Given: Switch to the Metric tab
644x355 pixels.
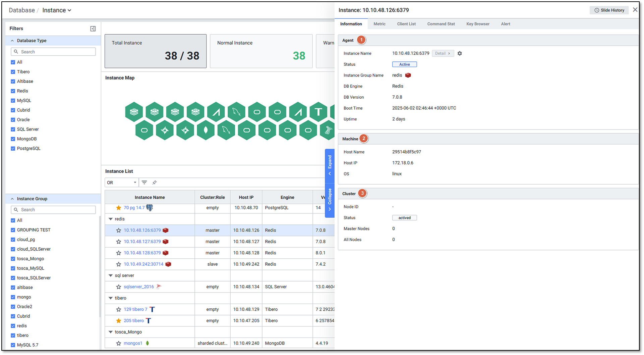Looking at the screenshot, I should pyautogui.click(x=379, y=24).
